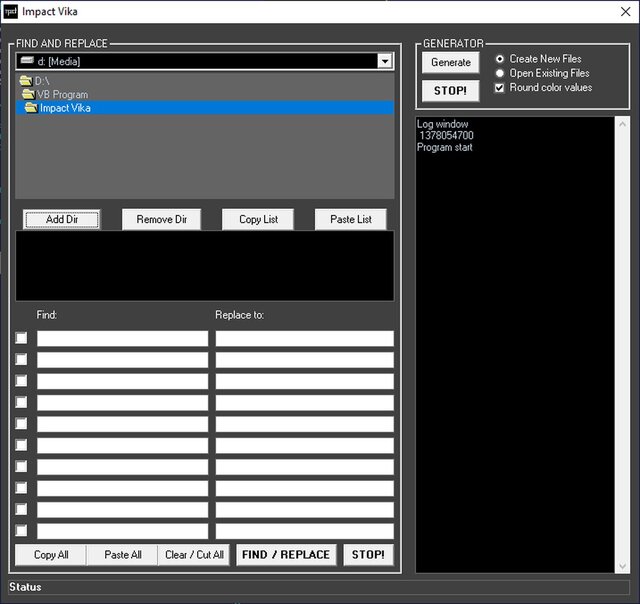Click the Add Dir button

[62, 219]
